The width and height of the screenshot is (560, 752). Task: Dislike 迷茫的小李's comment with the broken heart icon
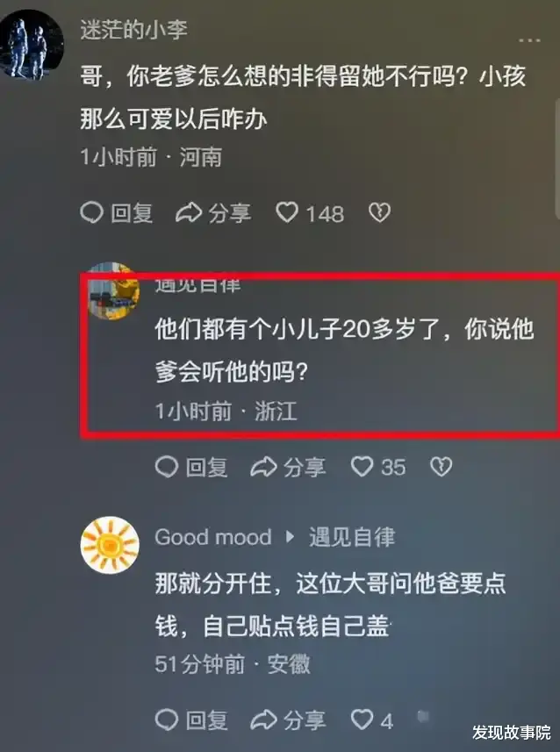(379, 212)
